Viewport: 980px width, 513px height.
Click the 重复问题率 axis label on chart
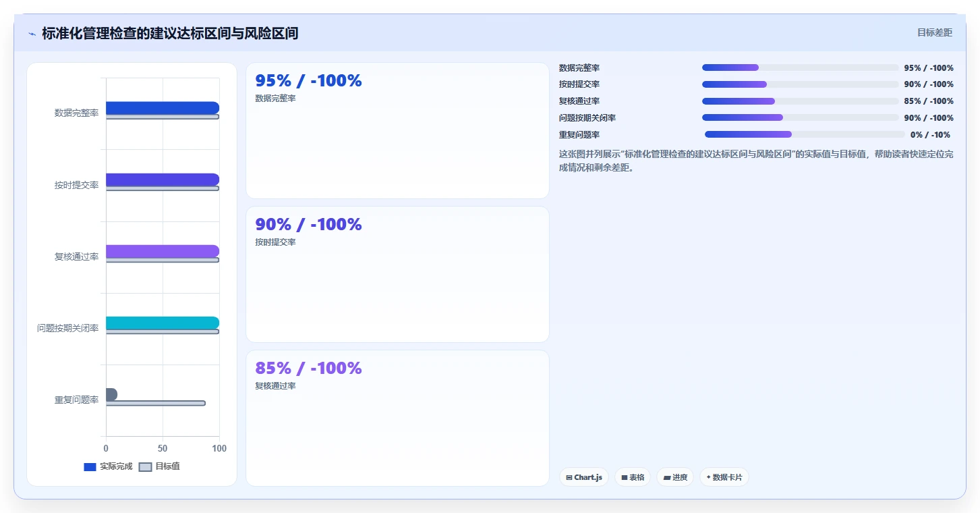coord(76,400)
